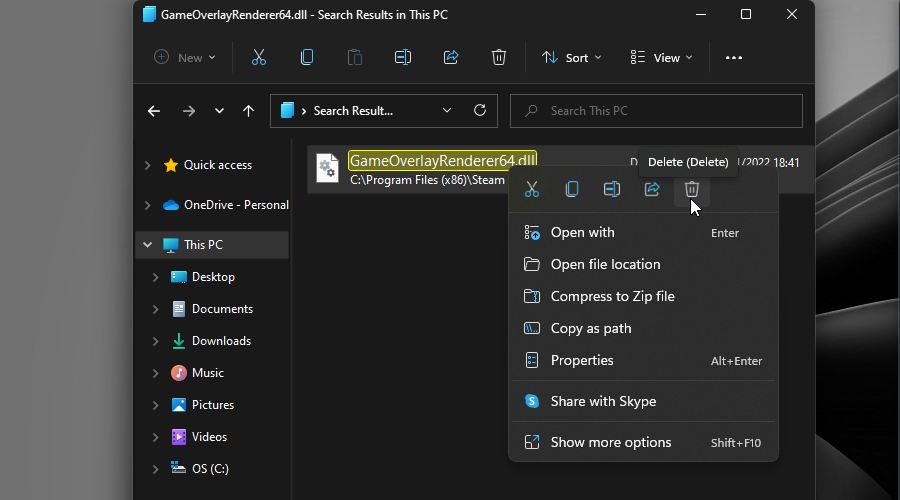The width and height of the screenshot is (900, 500).
Task: Open Desktop in the navigation pane
Action: [x=213, y=277]
